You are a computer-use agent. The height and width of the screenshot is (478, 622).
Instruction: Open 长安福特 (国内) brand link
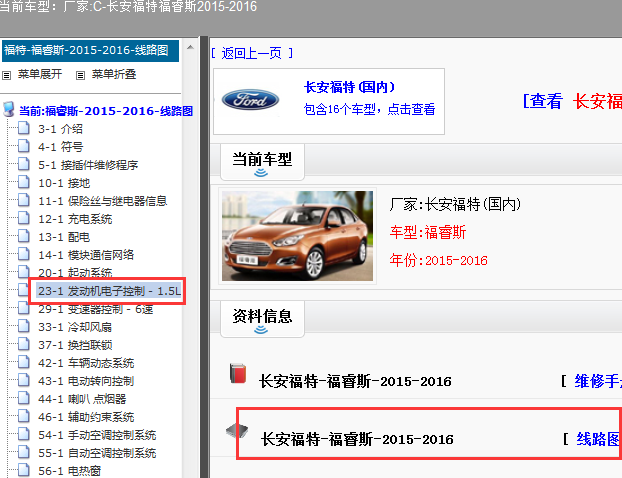click(x=349, y=87)
